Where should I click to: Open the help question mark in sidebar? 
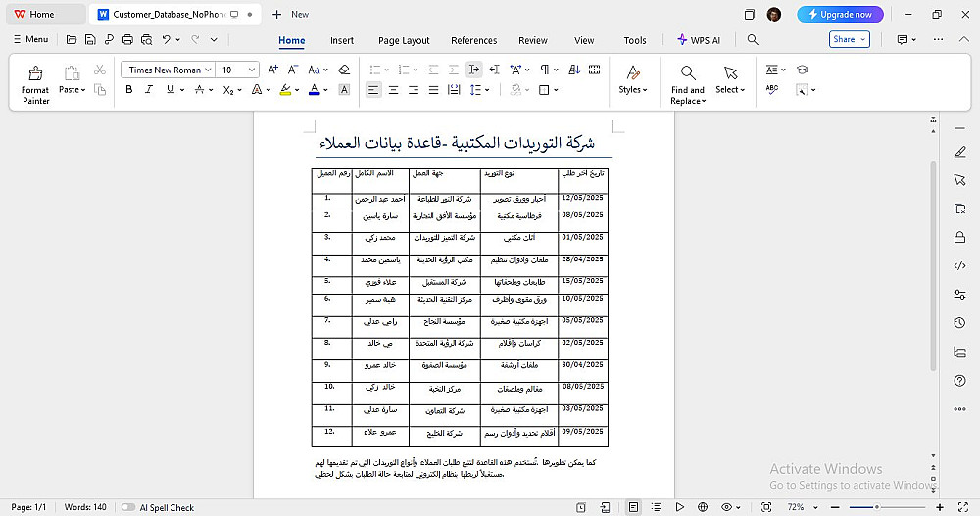tap(960, 381)
